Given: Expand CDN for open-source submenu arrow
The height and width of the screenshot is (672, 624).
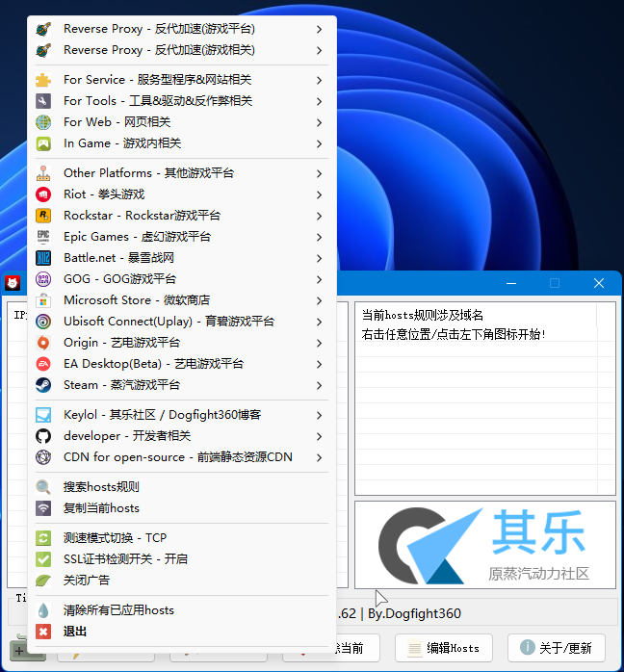Looking at the screenshot, I should click(x=319, y=457).
